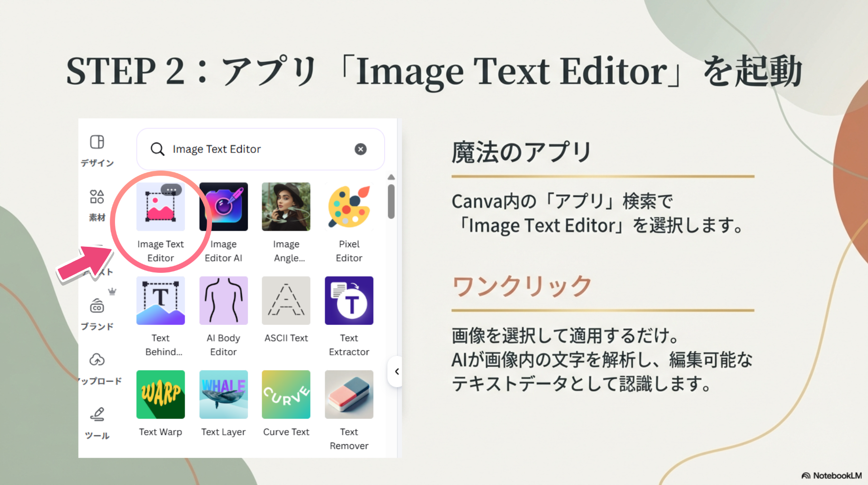This screenshot has height=485, width=868.
Task: Open the Image Editor AI app
Action: pos(223,207)
